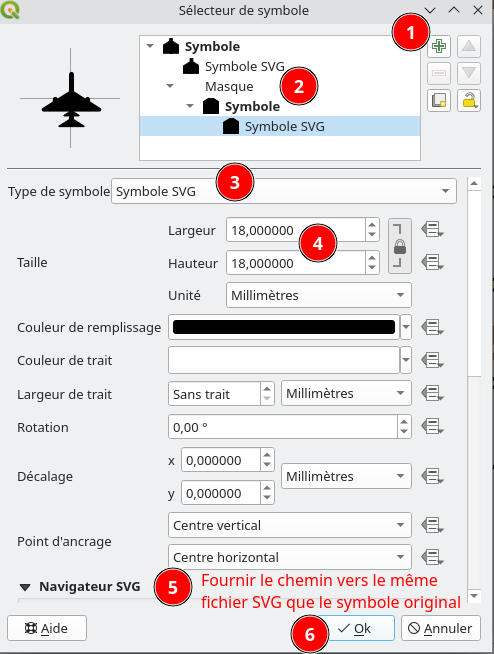The width and height of the screenshot is (494, 654).
Task: Open the Unité Millimètres dropdown
Action: pos(319,295)
